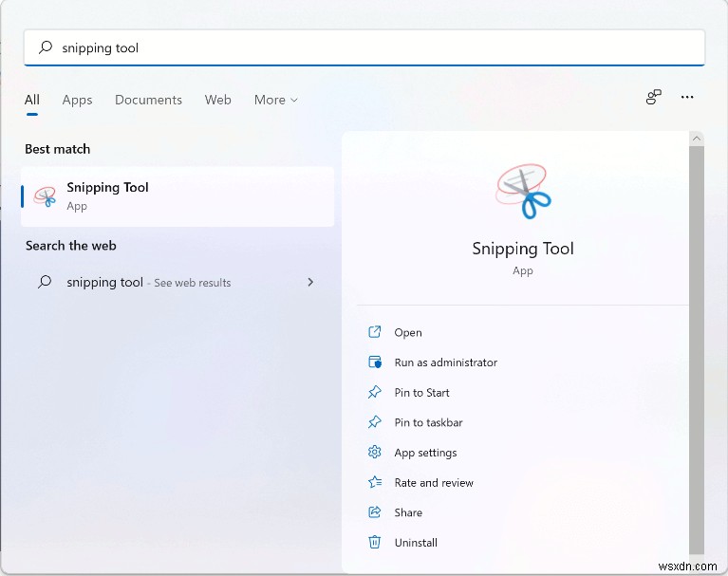
Task: Click the web search magnifier icon
Action: click(x=45, y=282)
